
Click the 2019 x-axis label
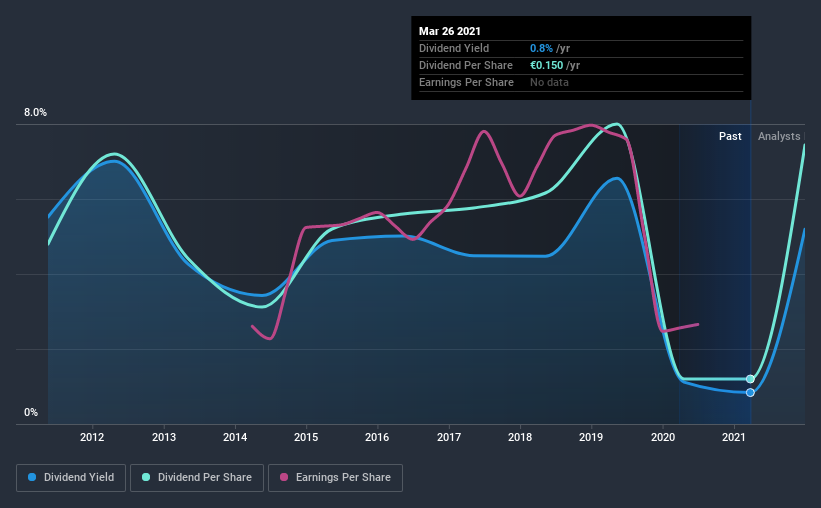point(591,437)
